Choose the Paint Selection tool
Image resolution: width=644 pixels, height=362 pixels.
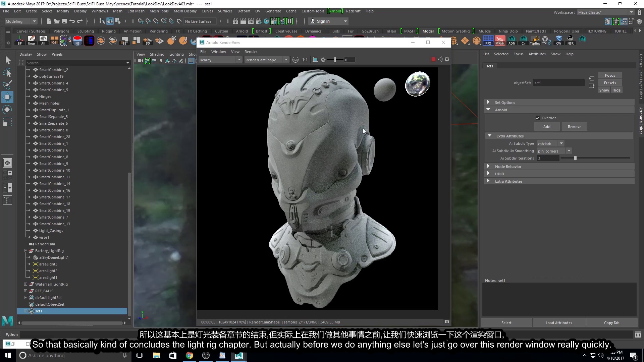(x=7, y=85)
